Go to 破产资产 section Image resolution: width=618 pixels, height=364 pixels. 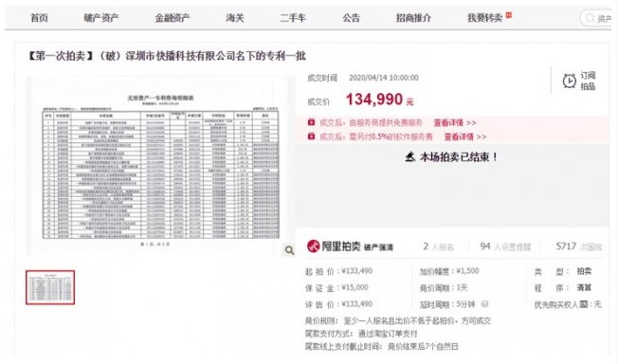point(101,18)
